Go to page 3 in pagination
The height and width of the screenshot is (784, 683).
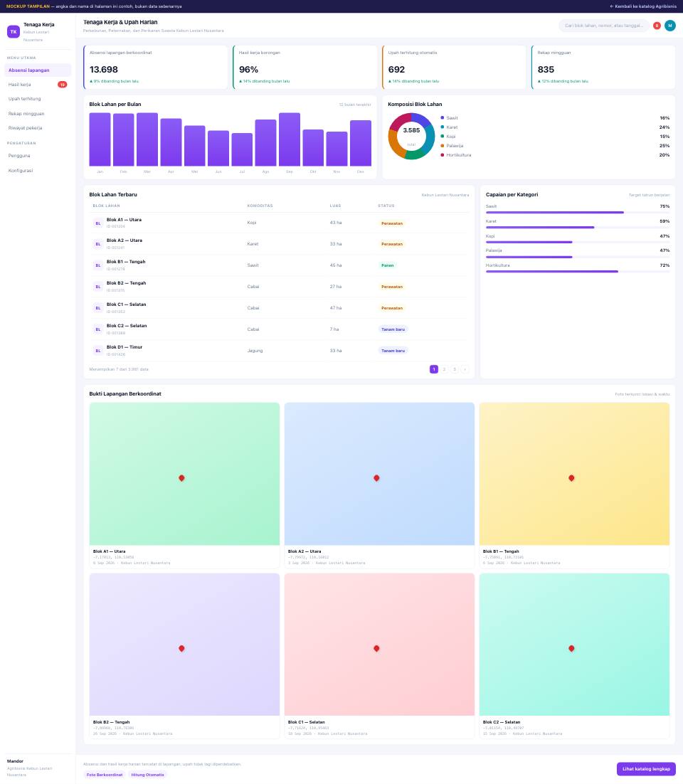click(x=455, y=369)
